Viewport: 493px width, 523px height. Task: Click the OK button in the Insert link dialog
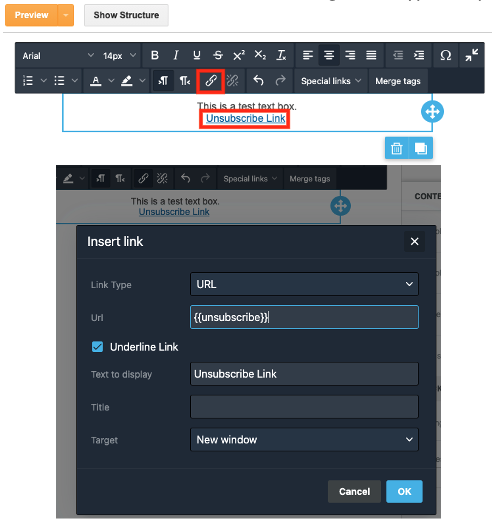coord(404,491)
